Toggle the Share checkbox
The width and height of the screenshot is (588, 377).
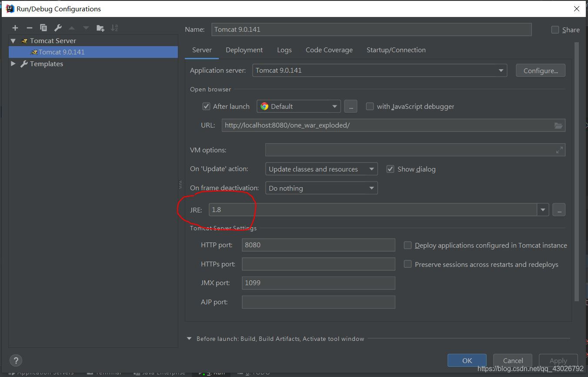(555, 30)
